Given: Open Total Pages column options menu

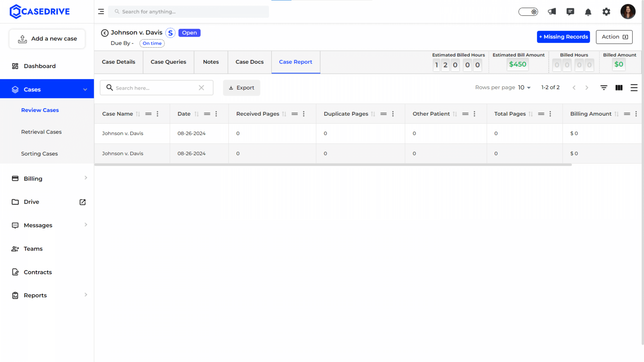Looking at the screenshot, I should (x=550, y=114).
